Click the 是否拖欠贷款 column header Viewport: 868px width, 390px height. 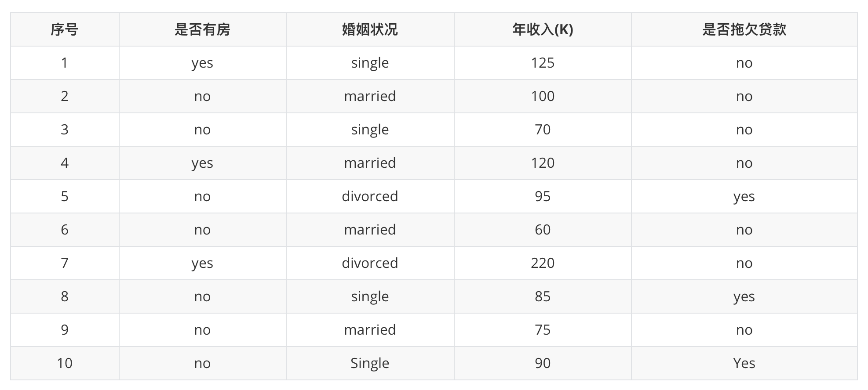point(744,29)
